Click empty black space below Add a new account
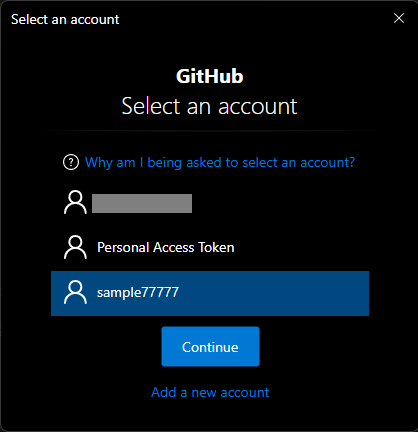This screenshot has height=432, width=418. (210, 417)
